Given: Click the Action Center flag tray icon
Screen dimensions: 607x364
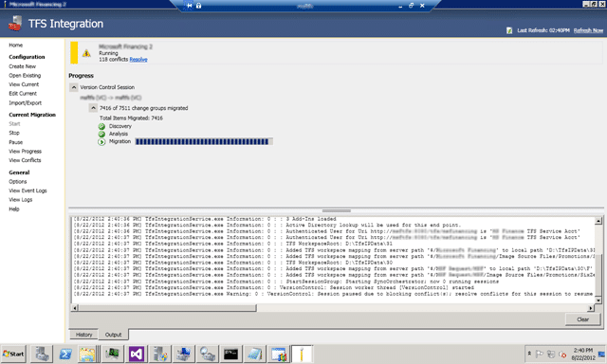Looking at the screenshot, I should tap(539, 354).
